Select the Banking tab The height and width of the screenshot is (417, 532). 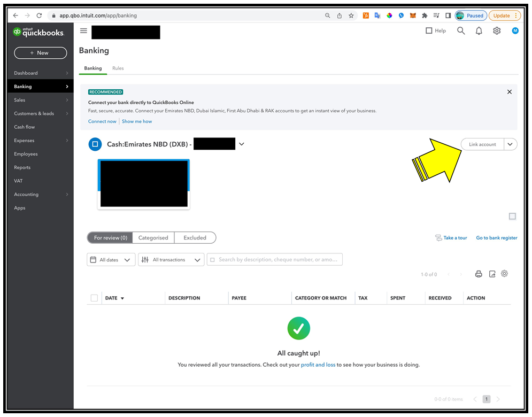(93, 68)
